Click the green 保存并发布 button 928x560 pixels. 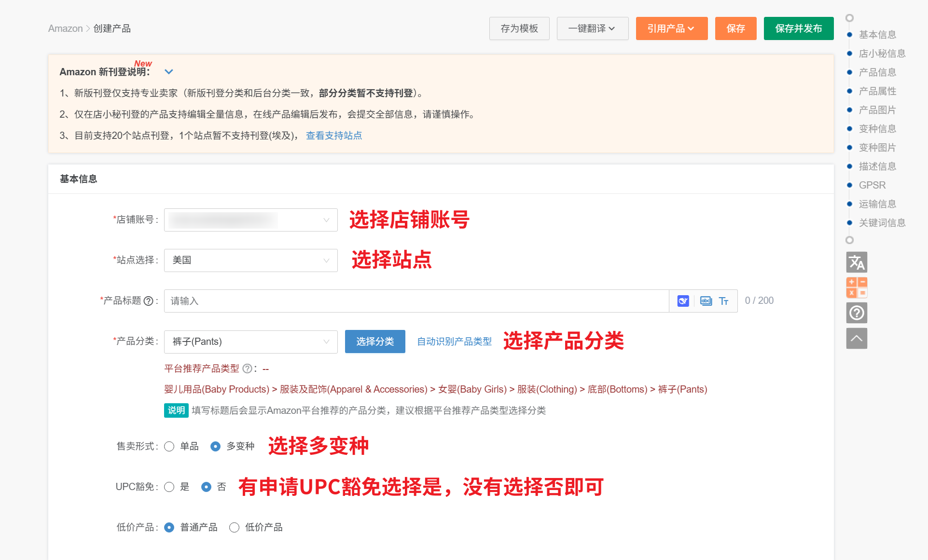(x=798, y=28)
